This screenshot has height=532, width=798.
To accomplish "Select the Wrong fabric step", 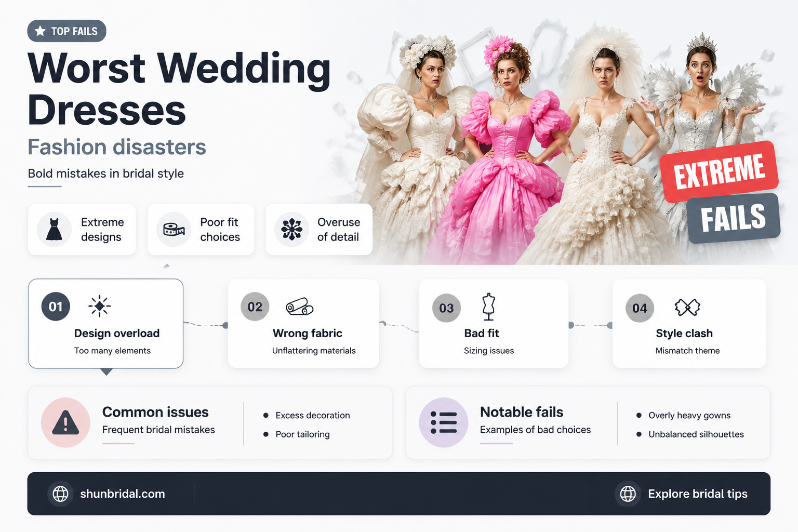I will [303, 324].
